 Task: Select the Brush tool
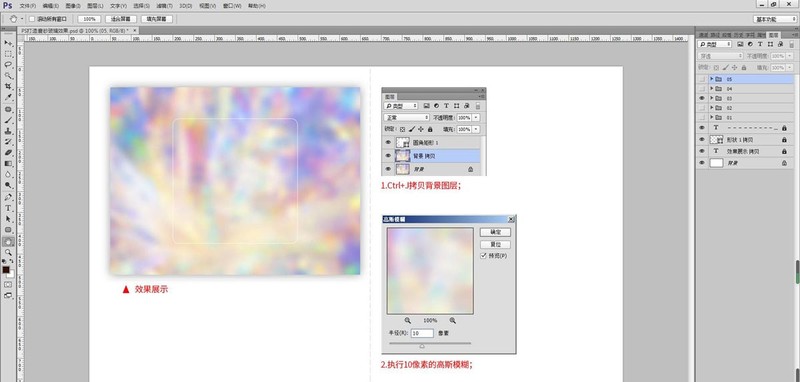(8, 120)
